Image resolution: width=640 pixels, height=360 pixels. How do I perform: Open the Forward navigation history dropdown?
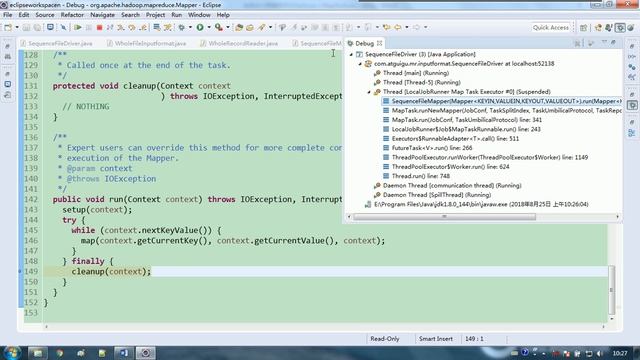[x=425, y=27]
